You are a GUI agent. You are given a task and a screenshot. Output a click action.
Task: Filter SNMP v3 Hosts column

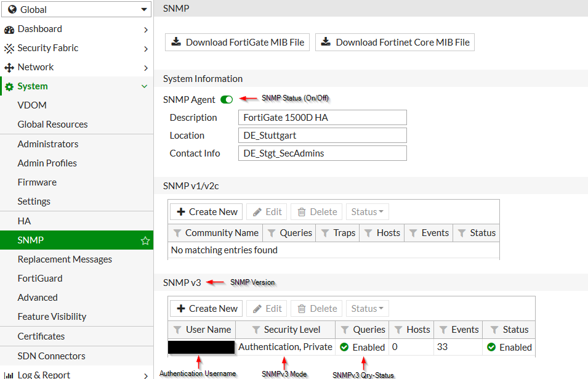coord(398,330)
